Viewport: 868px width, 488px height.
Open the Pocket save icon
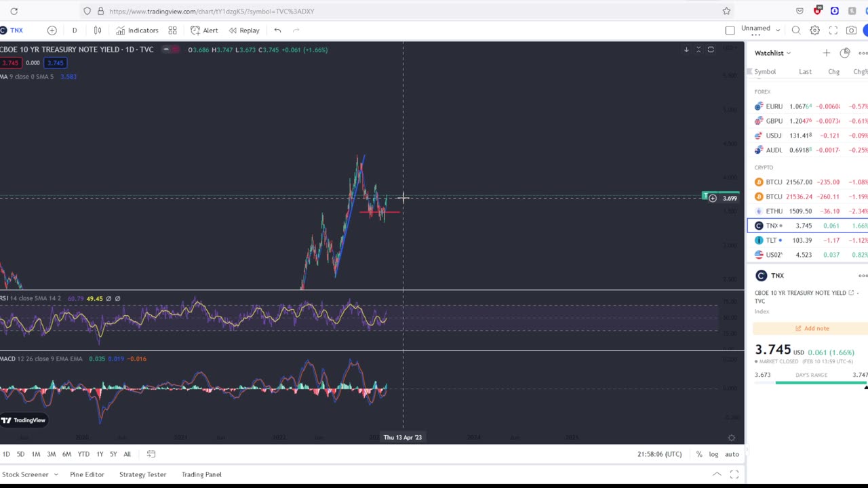tap(800, 11)
